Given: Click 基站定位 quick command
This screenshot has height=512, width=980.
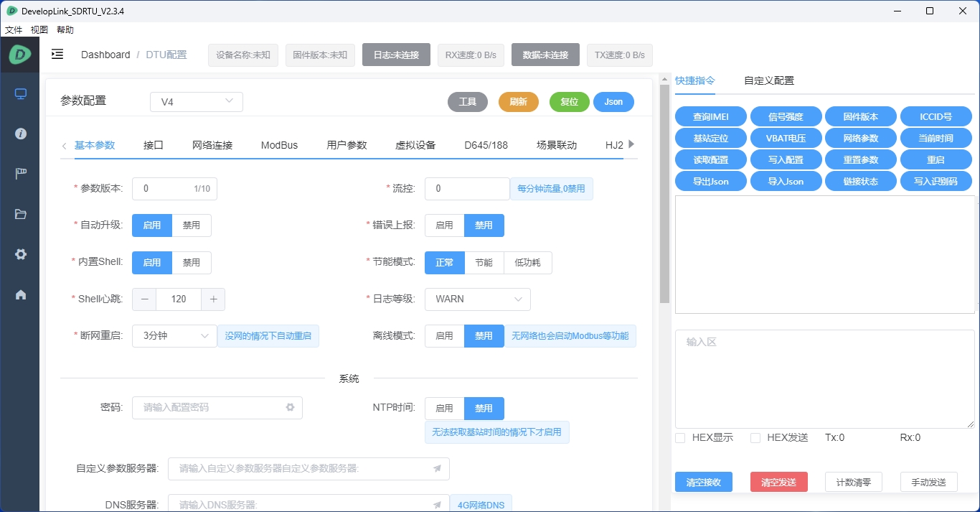Looking at the screenshot, I should [x=711, y=138].
